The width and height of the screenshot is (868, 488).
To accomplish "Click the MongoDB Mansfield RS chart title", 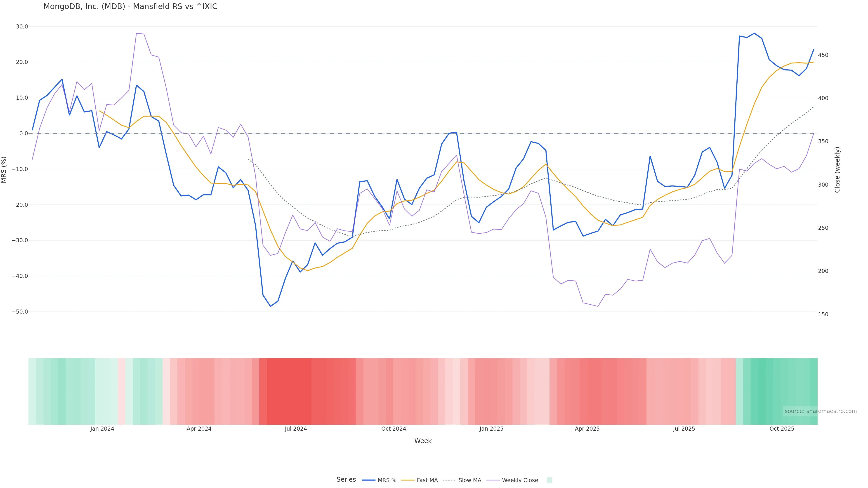I will pyautogui.click(x=130, y=7).
